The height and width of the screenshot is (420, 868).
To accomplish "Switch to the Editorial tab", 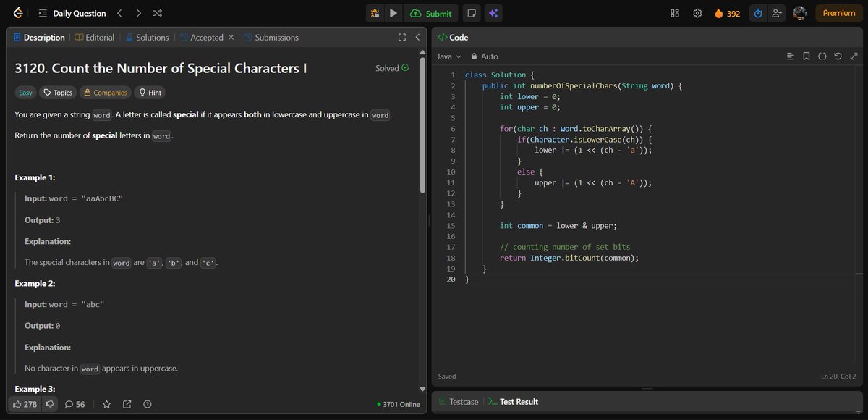I will [95, 37].
